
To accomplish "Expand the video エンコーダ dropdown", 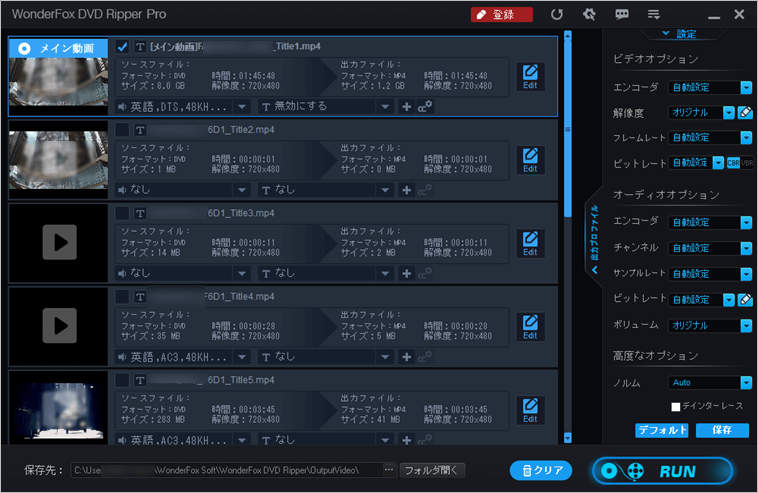I will click(x=745, y=87).
